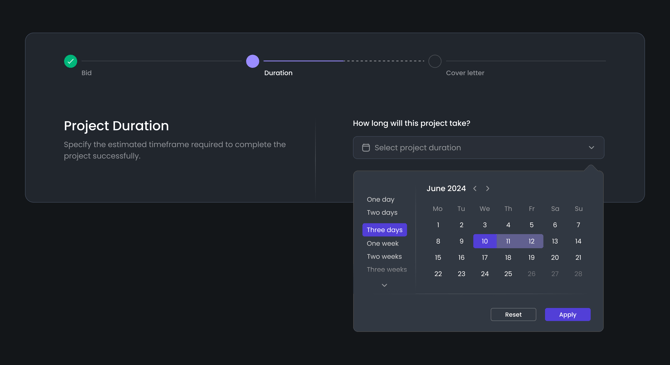670x365 pixels.
Task: Select the Two days preset
Action: pos(382,212)
